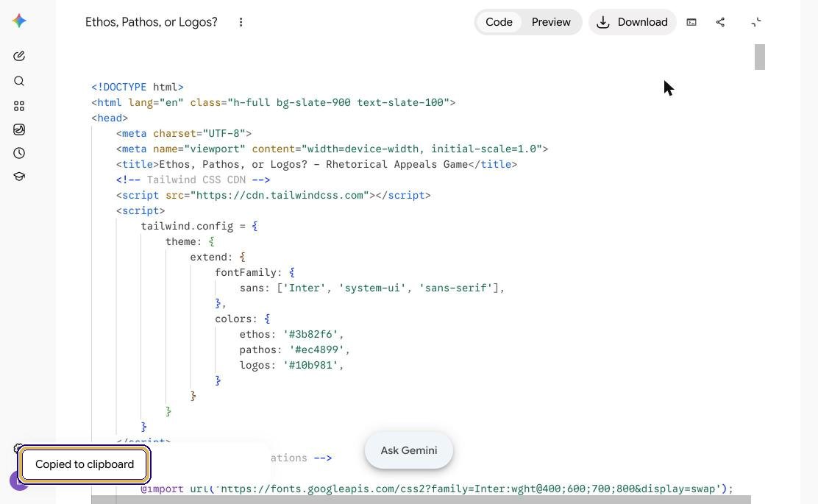Click the graduation cap icon in sidebar

19,177
